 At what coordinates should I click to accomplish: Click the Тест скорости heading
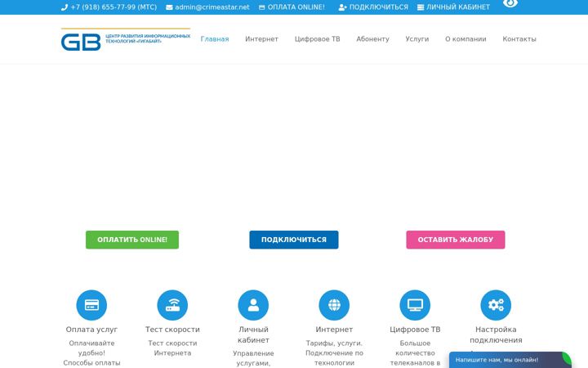(x=172, y=330)
